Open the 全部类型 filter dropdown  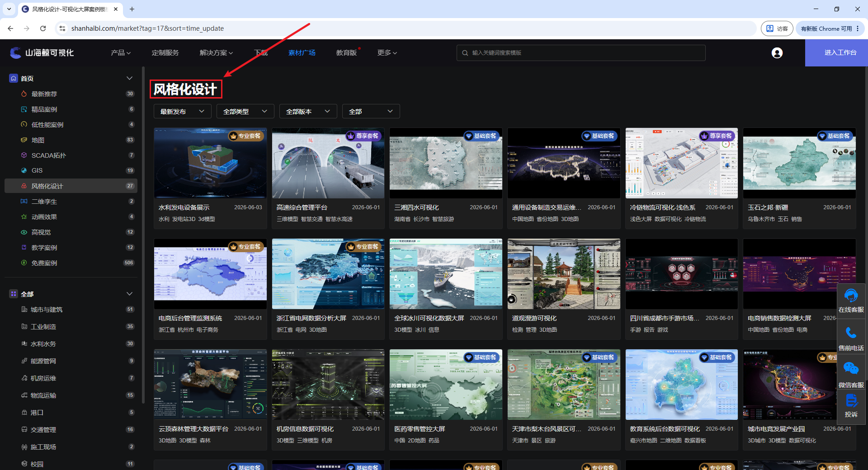(245, 112)
